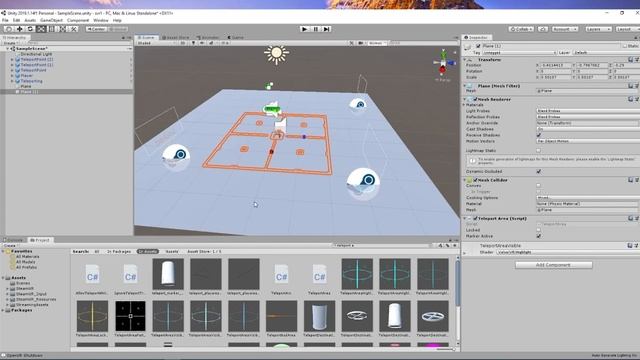This screenshot has width=640, height=360.
Task: Open the Cooking Options dropdown
Action: pyautogui.click(x=588, y=198)
